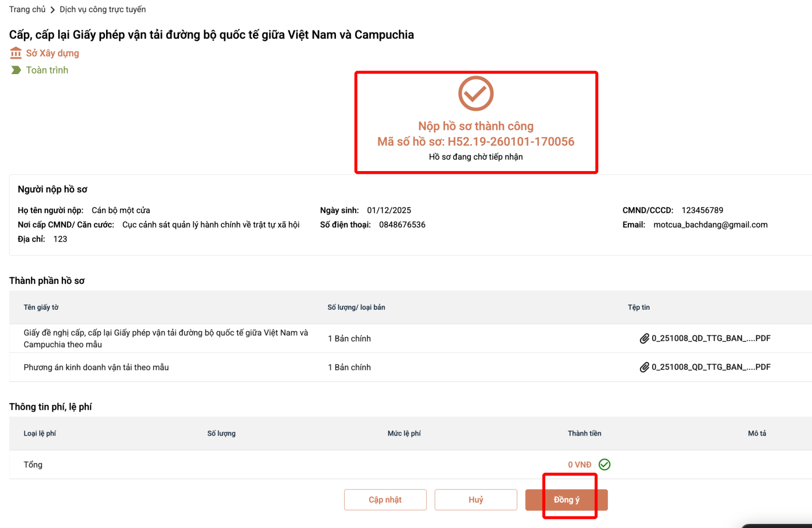Open PDF for Phương án kinh doanh row
The width and height of the screenshot is (812, 528).
tap(710, 367)
